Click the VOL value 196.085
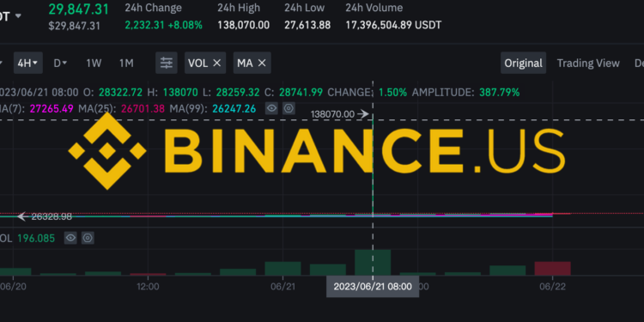 click(36, 238)
